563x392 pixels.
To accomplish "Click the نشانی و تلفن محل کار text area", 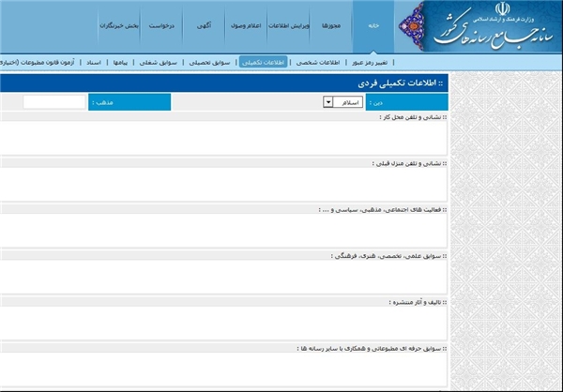I will pos(223,138).
